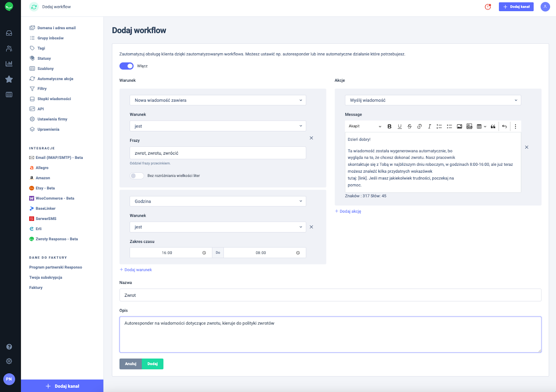
Task: Open Allegro integration
Action: point(39,168)
